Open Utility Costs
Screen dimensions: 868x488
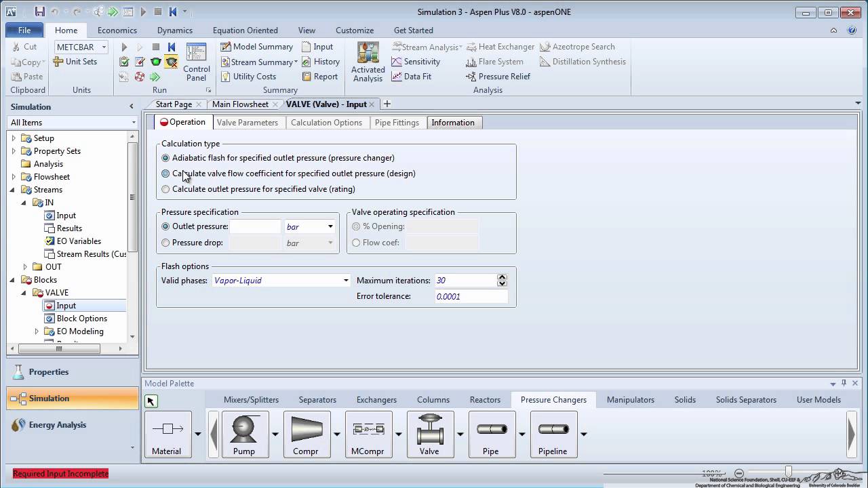click(x=248, y=77)
